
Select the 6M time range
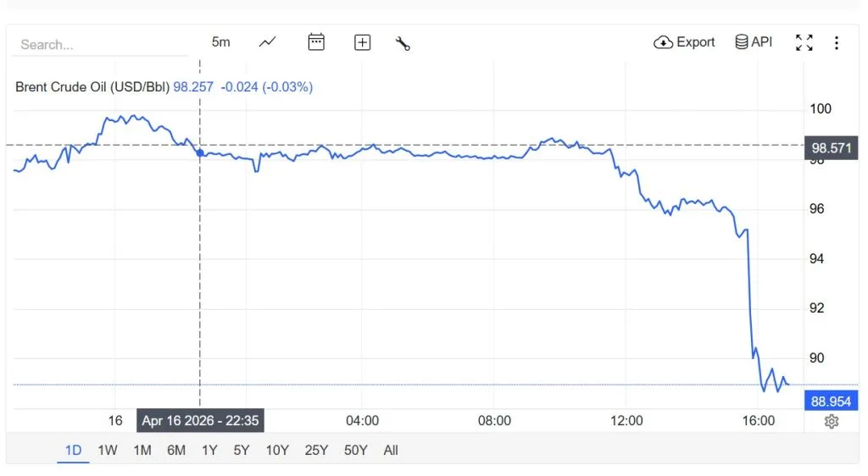[x=176, y=451]
